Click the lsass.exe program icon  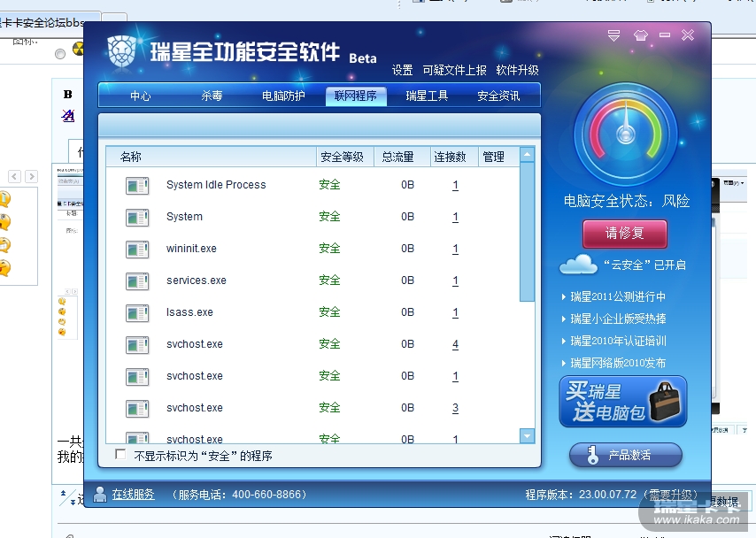click(137, 313)
